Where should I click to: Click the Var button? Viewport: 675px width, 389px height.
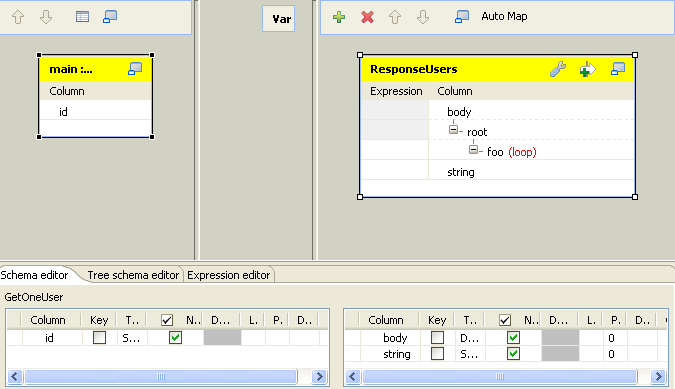point(279,19)
